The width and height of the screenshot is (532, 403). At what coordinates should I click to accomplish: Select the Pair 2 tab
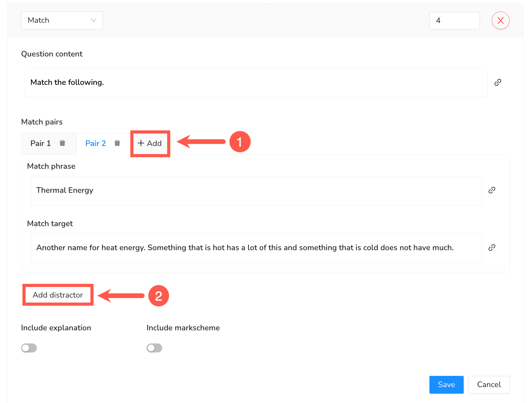coord(95,143)
